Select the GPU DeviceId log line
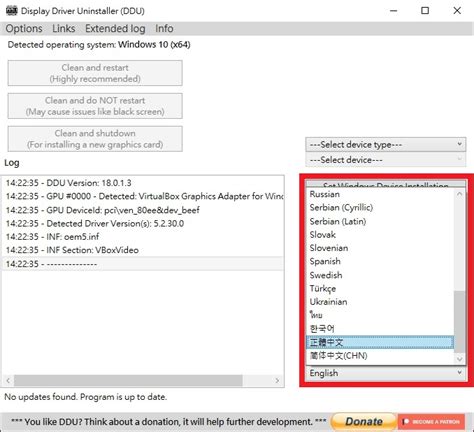Image resolution: width=474 pixels, height=432 pixels. point(143,210)
